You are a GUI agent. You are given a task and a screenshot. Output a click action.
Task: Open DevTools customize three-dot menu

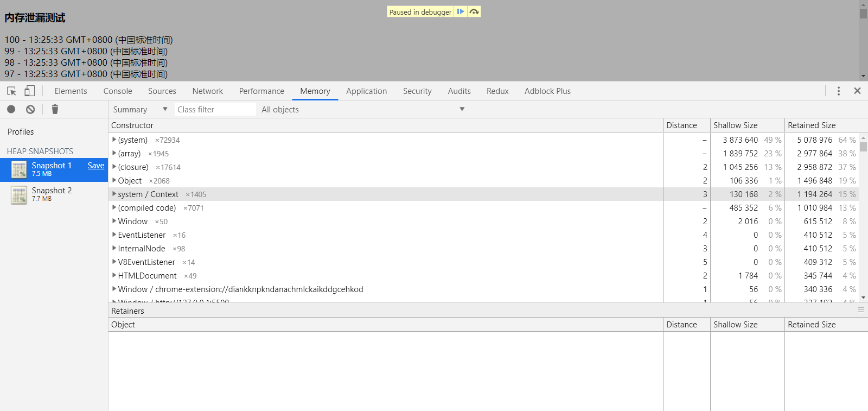point(838,91)
